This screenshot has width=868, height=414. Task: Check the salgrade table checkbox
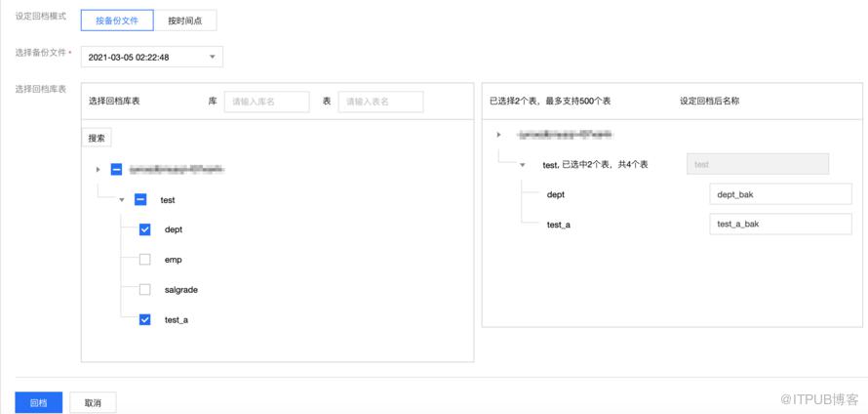[x=144, y=289]
